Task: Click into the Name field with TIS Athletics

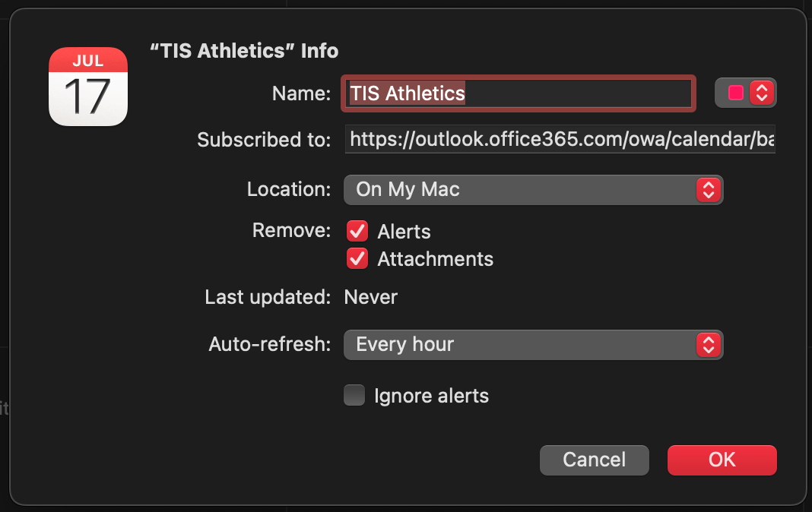Action: point(517,93)
